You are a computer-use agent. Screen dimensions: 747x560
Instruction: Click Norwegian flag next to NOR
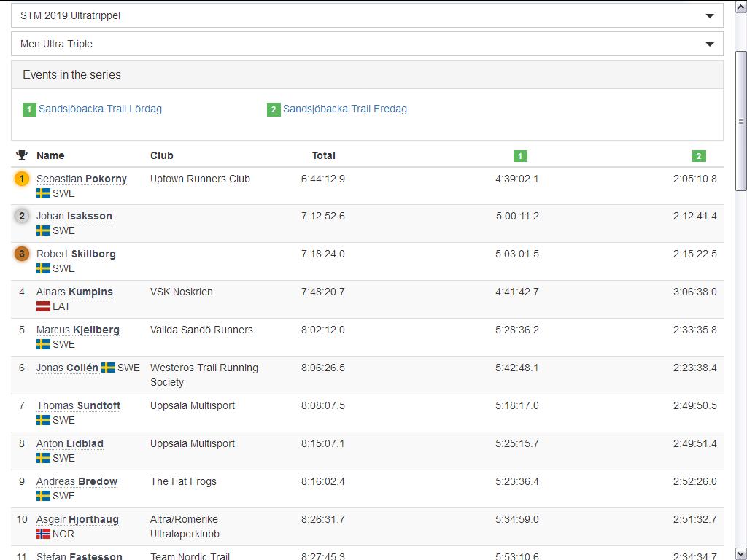click(44, 534)
